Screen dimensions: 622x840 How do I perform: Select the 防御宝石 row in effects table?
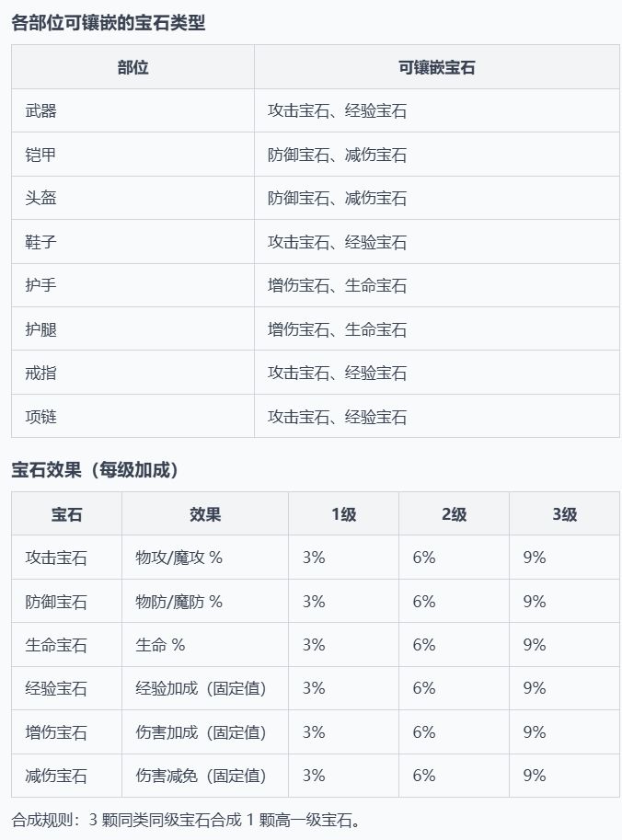click(56, 602)
